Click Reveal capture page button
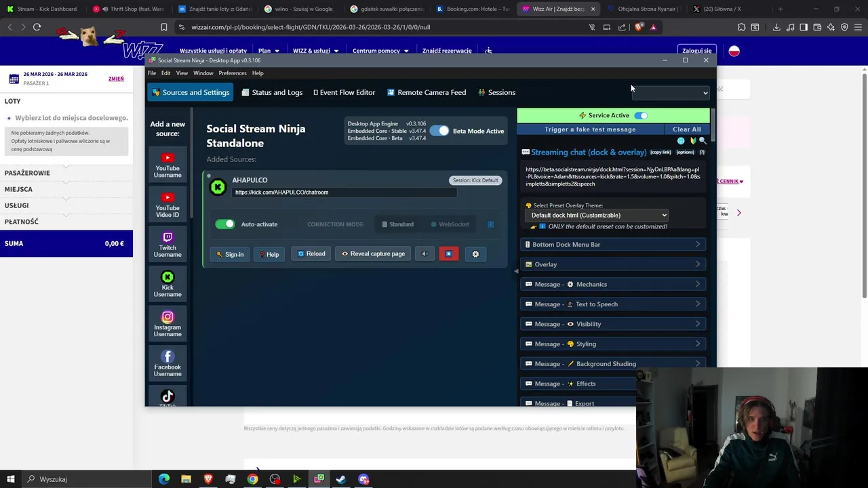 [373, 254]
